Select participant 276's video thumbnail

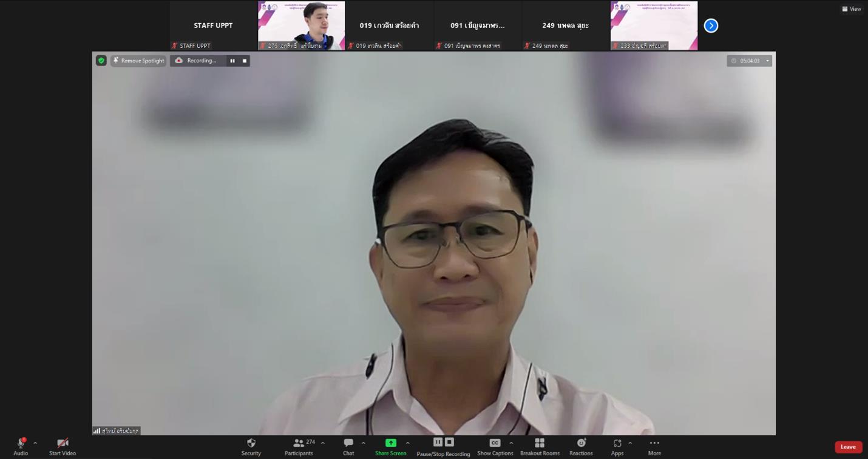pyautogui.click(x=302, y=25)
